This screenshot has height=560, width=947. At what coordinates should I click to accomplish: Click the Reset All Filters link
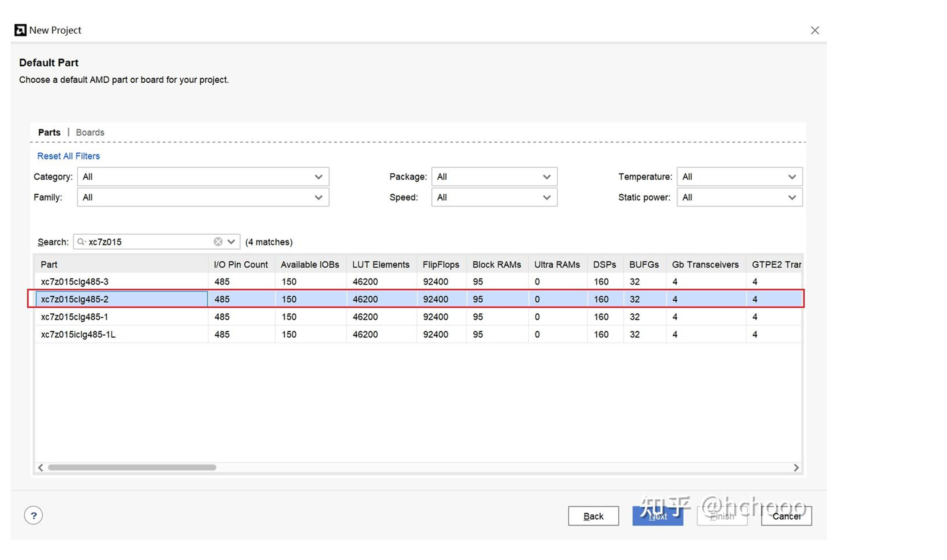(68, 156)
